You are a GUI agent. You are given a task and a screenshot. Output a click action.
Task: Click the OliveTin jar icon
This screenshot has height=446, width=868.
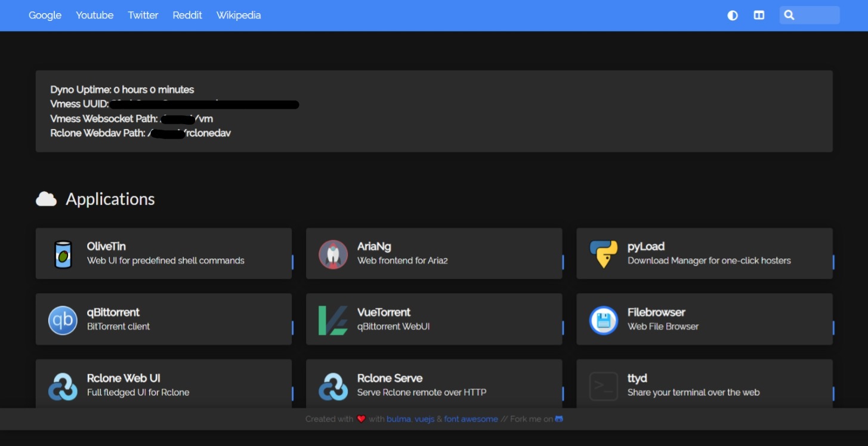tap(63, 254)
